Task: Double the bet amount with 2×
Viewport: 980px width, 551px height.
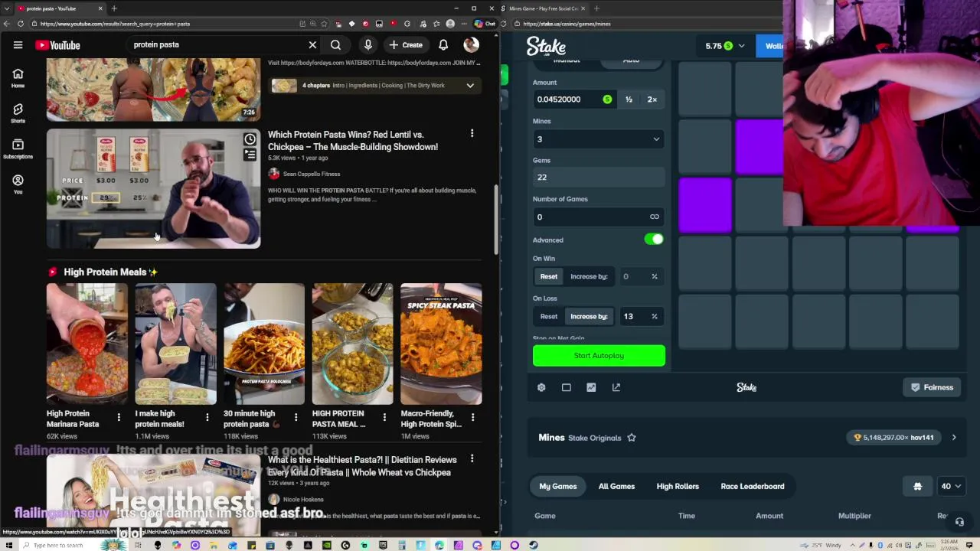Action: 652,99
